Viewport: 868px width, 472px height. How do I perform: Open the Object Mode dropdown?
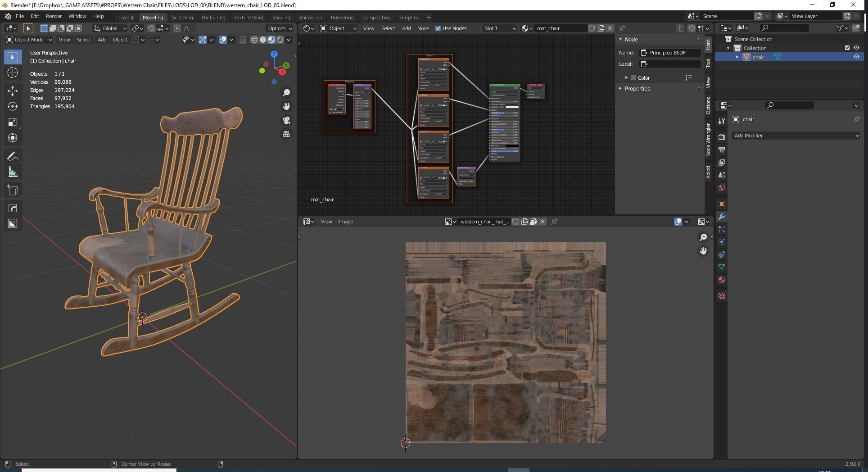pyautogui.click(x=29, y=40)
